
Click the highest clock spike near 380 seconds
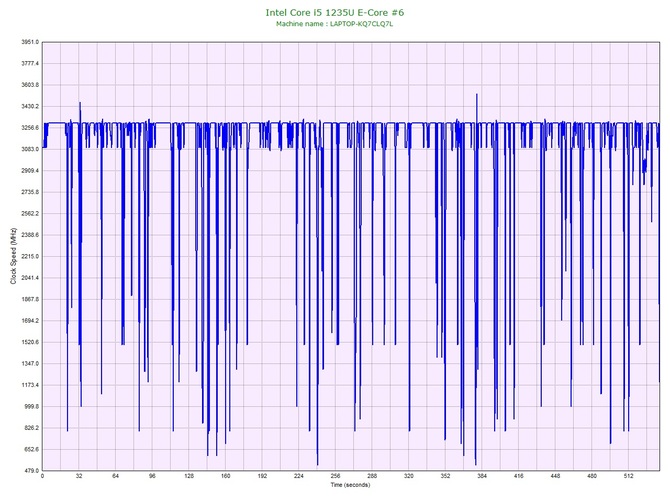click(477, 95)
